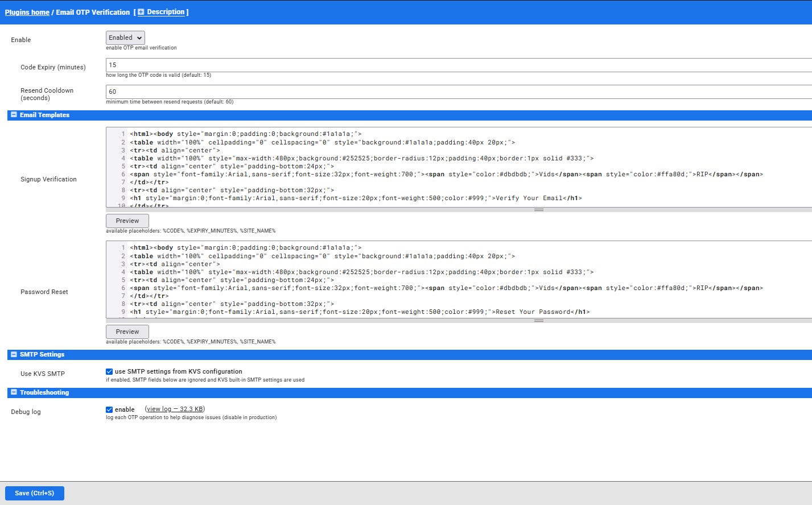Click the Email Templates section header text

tap(44, 115)
